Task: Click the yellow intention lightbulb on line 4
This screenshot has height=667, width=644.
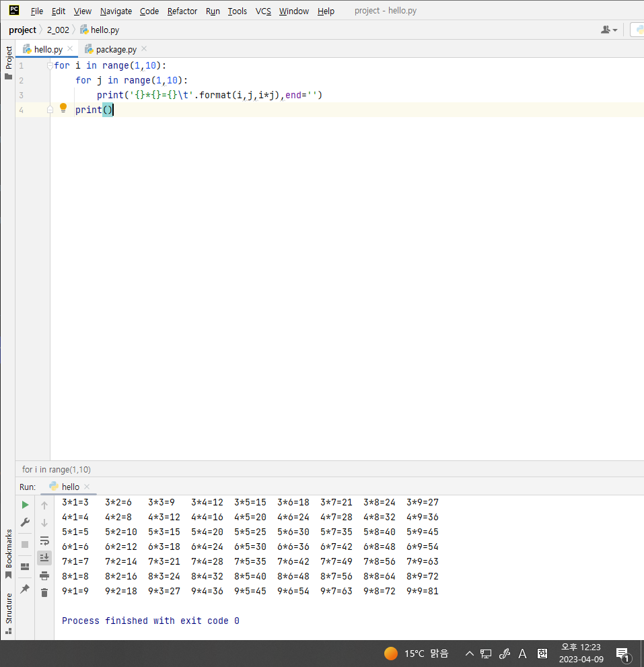Action: pos(63,108)
